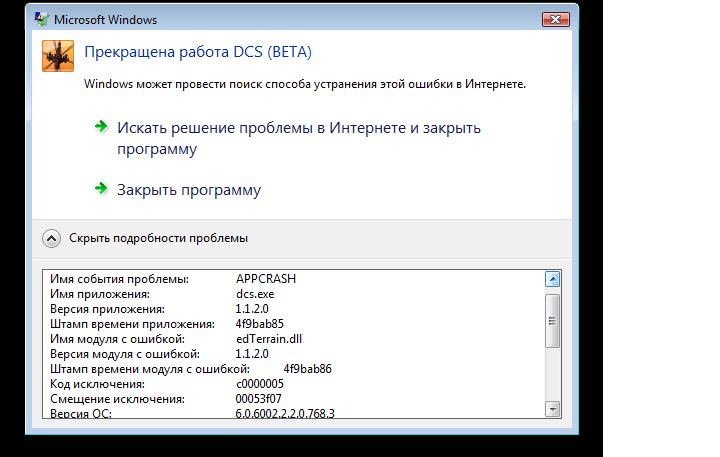Click the details scrollbar thumb
This screenshot has width=720, height=457.
click(552, 321)
